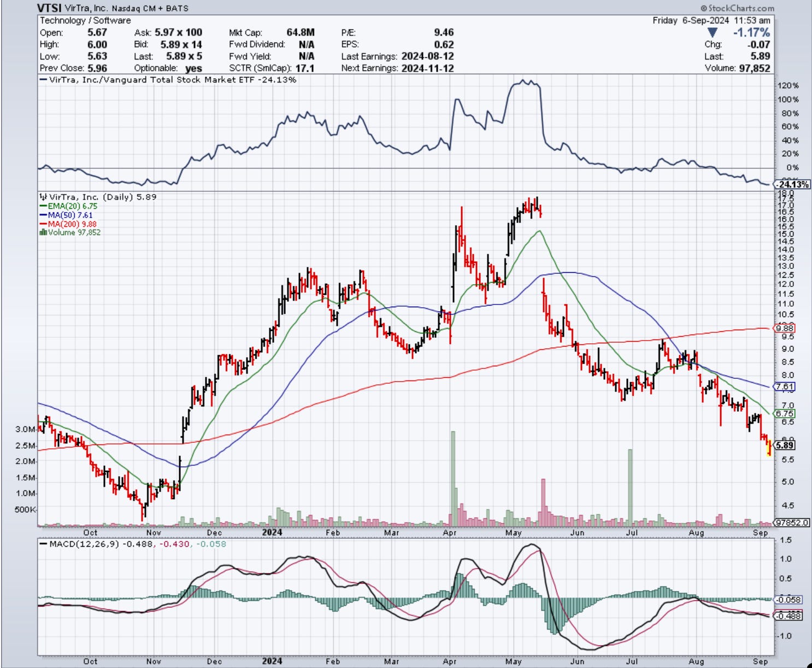Screen dimensions: 812x668
Task: Click the StockCharts.com watermark link
Action: (x=737, y=8)
